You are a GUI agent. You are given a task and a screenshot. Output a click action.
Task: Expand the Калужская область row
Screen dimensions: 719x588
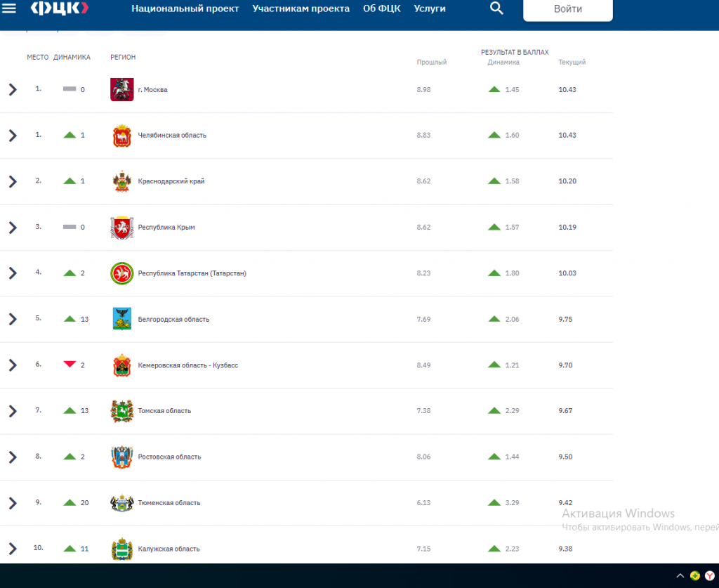(x=13, y=549)
